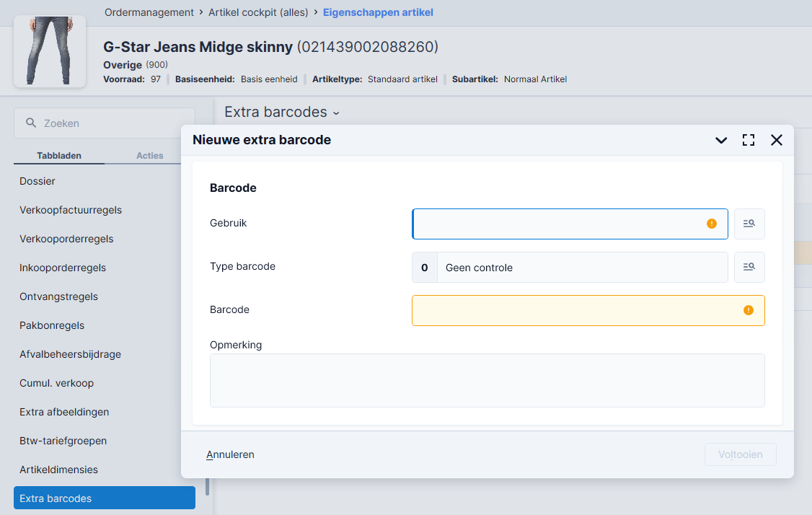Click the jeans product thumbnail image
The image size is (812, 515).
(x=50, y=51)
